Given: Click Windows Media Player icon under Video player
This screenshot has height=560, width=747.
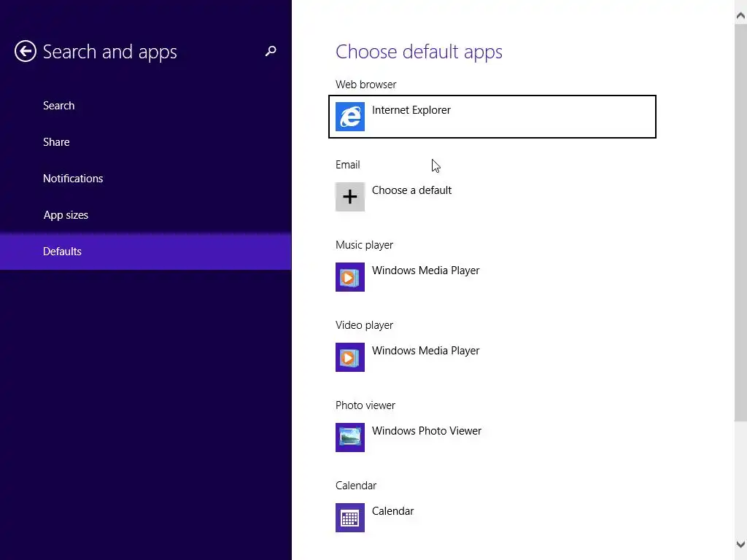Looking at the screenshot, I should [349, 357].
